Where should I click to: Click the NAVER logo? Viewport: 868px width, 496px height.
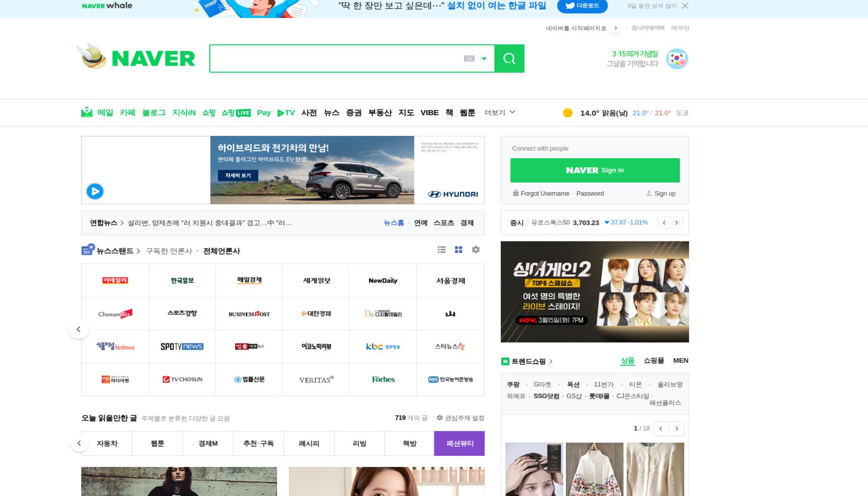153,58
